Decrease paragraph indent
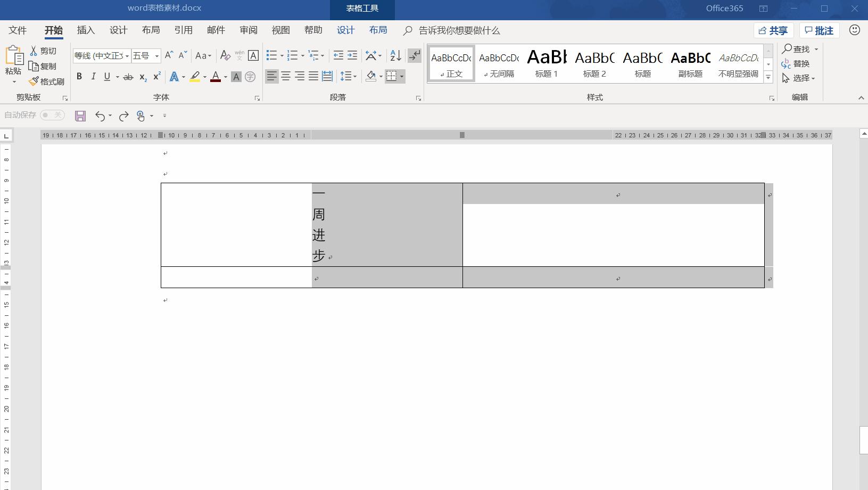868x490 pixels. pos(338,55)
